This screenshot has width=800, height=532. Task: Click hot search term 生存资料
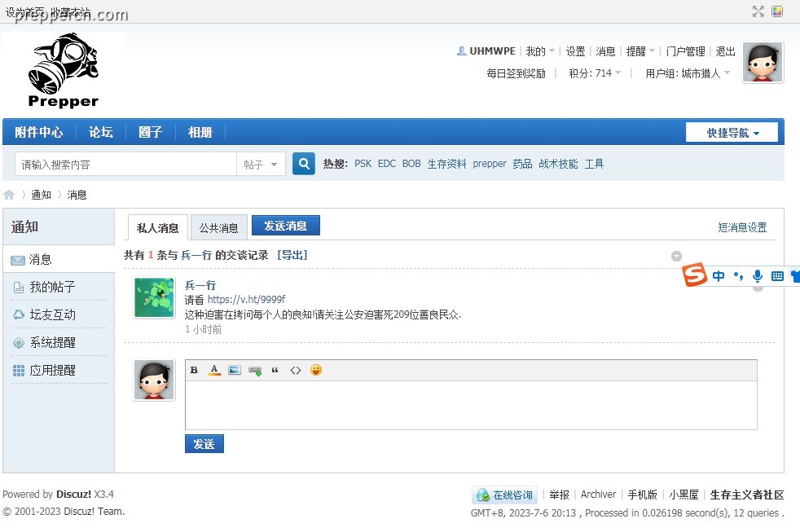coord(446,164)
